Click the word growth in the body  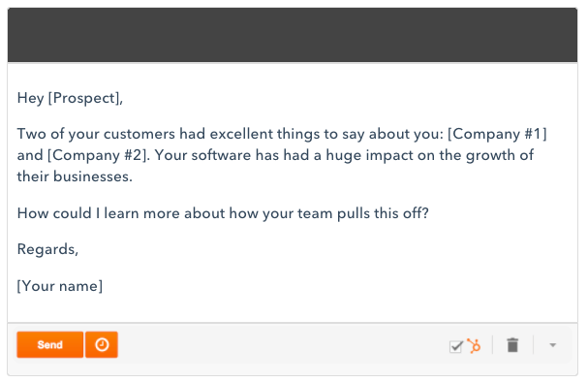pyautogui.click(x=490, y=155)
